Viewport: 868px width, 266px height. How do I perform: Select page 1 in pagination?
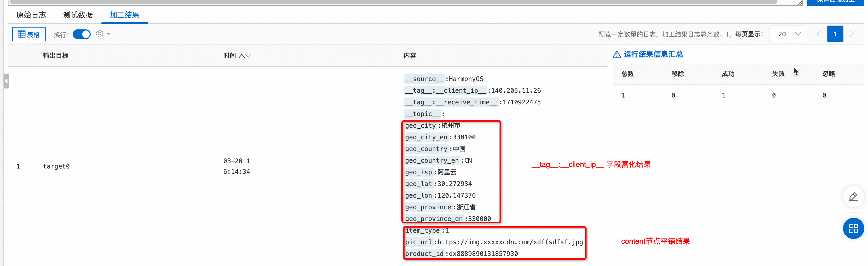coord(835,34)
